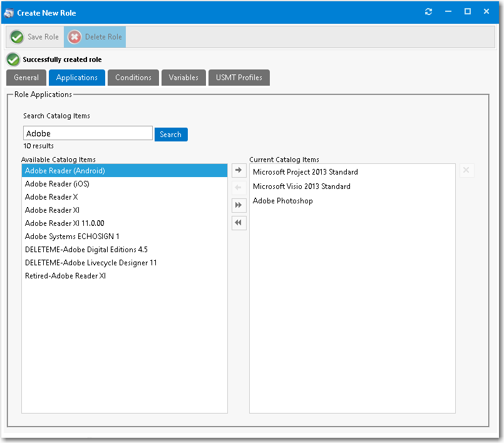Click the Search Catalog Items text field
This screenshot has height=443, width=504.
point(88,133)
